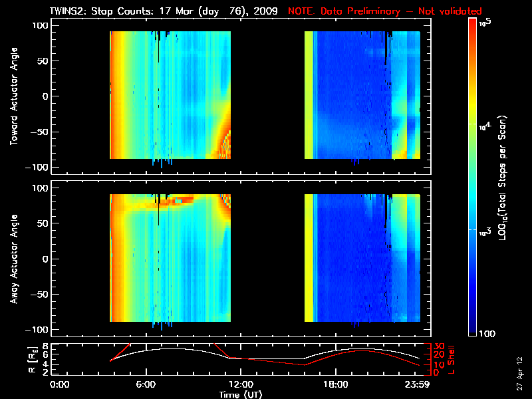Click the '12:00' time label
The width and height of the screenshot is (532, 399).
241,384
